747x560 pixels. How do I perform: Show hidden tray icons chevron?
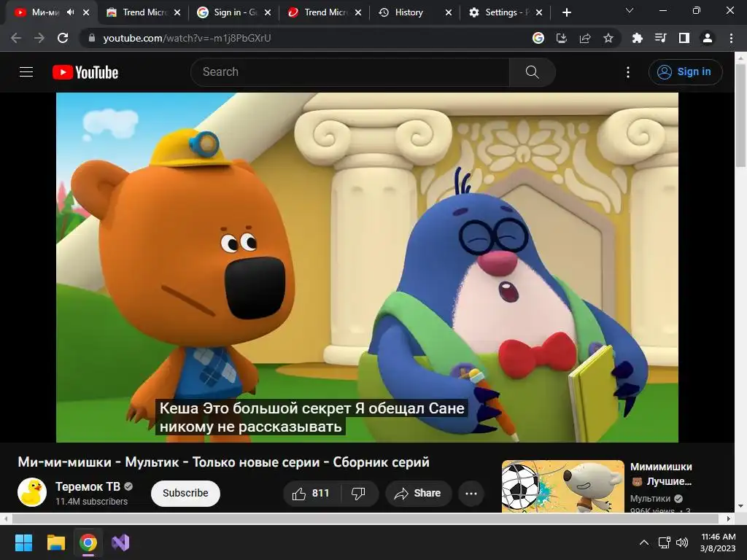[x=643, y=542]
